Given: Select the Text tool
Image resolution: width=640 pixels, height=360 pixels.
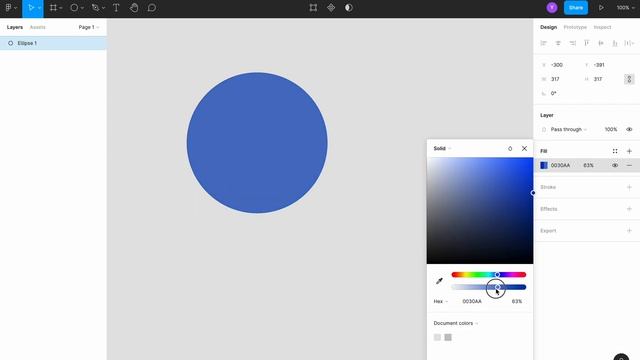Looking at the screenshot, I should 116,8.
